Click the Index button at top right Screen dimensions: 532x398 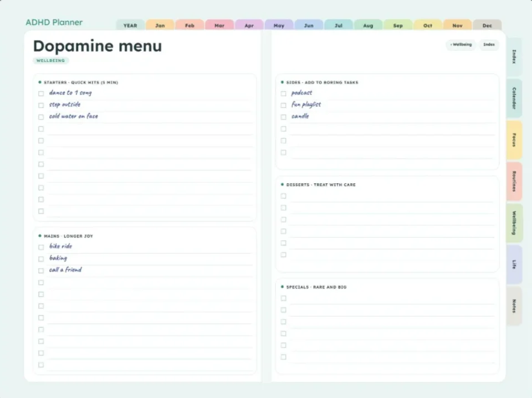pos(489,44)
